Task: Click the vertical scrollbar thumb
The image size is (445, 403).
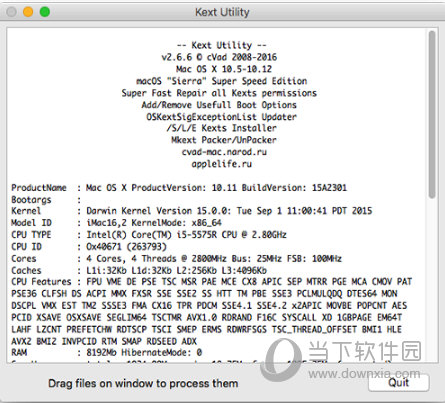Action: tap(432, 115)
